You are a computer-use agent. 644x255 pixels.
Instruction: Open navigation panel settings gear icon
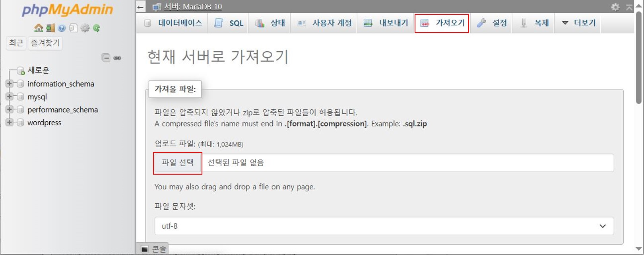point(85,28)
